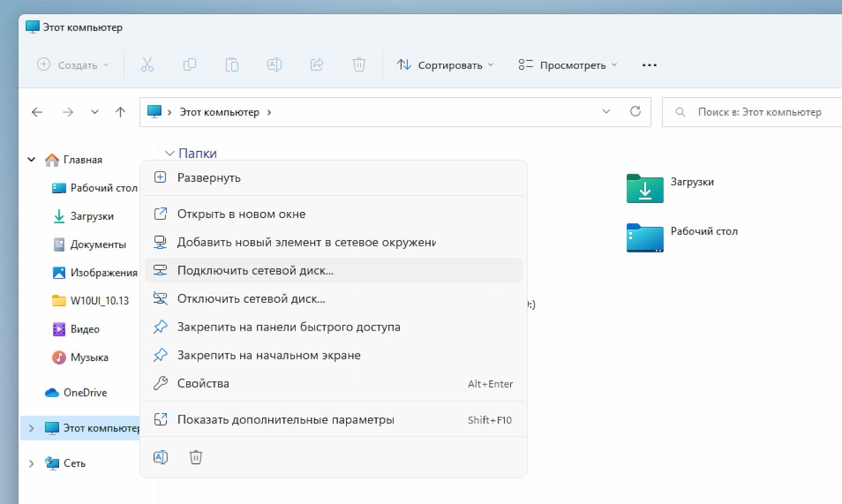The image size is (842, 504).
Task: Open Сортировать dropdown in toolbar
Action: point(446,65)
